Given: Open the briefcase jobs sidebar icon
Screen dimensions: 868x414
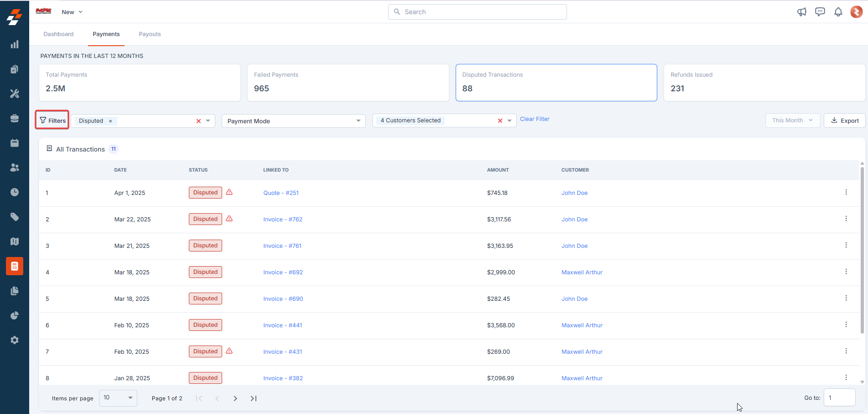Looking at the screenshot, I should tap(15, 118).
